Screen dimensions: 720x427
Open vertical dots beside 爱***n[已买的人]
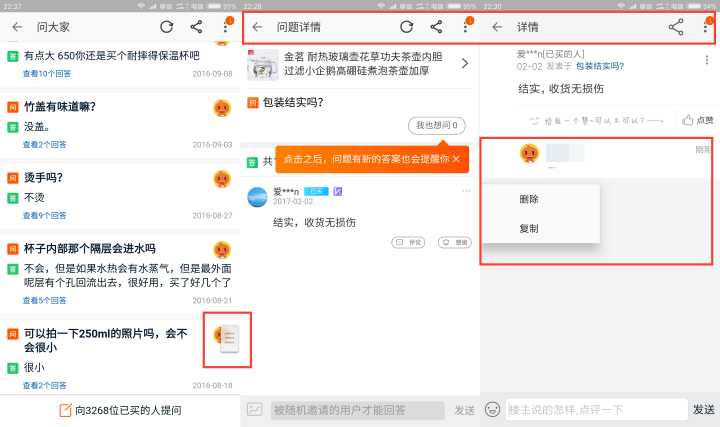(x=707, y=60)
